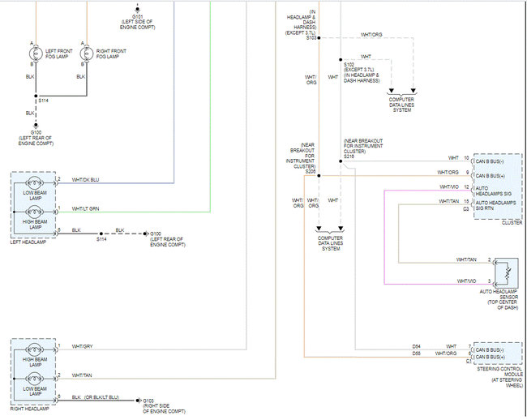Click the left front fog lamp bulb symbol
Viewport: 527px width, 420px height.
(x=36, y=54)
